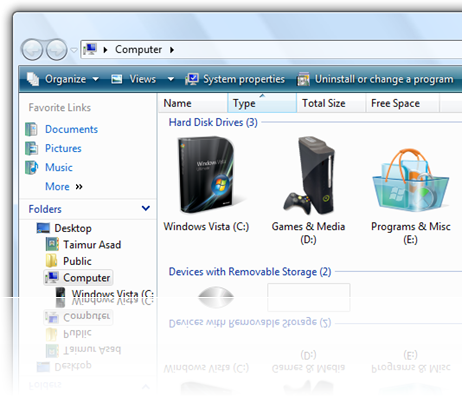The width and height of the screenshot is (462, 396).
Task: Sort by Free Space column header
Action: (x=403, y=103)
